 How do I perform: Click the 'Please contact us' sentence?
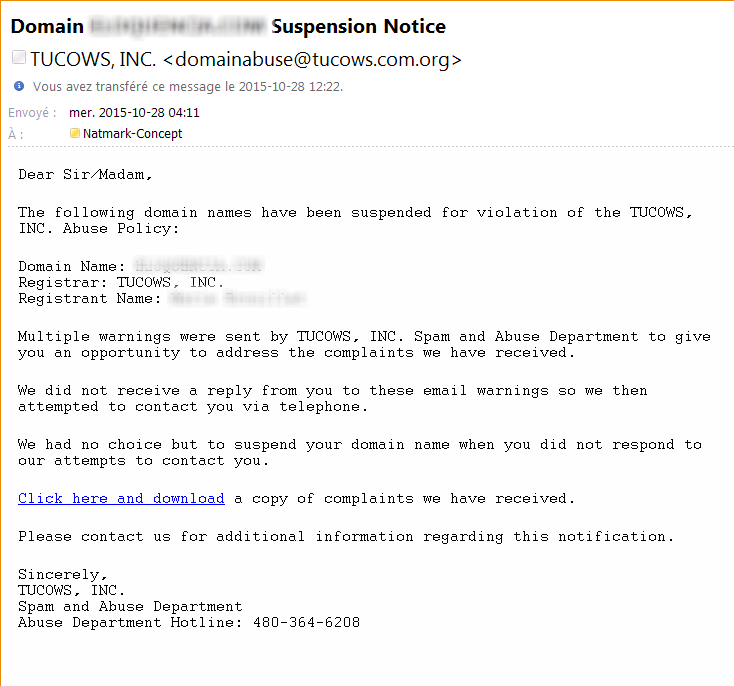pos(346,537)
